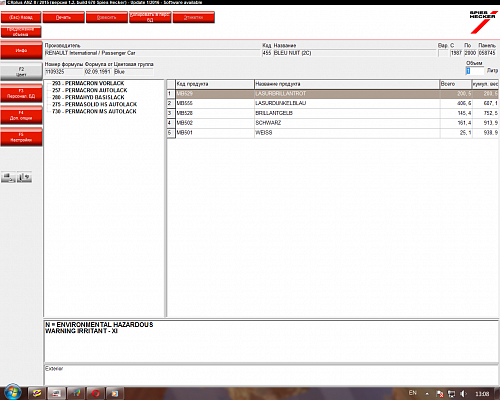The image size is (500, 400).
Task: Click the Название продукта column header
Action: [347, 84]
